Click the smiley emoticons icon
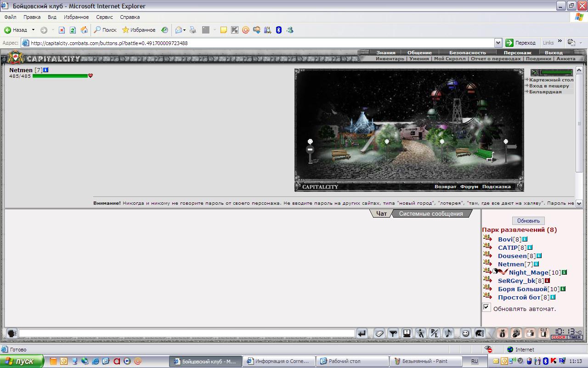Screen dimensions: 588x368 [x=465, y=333]
